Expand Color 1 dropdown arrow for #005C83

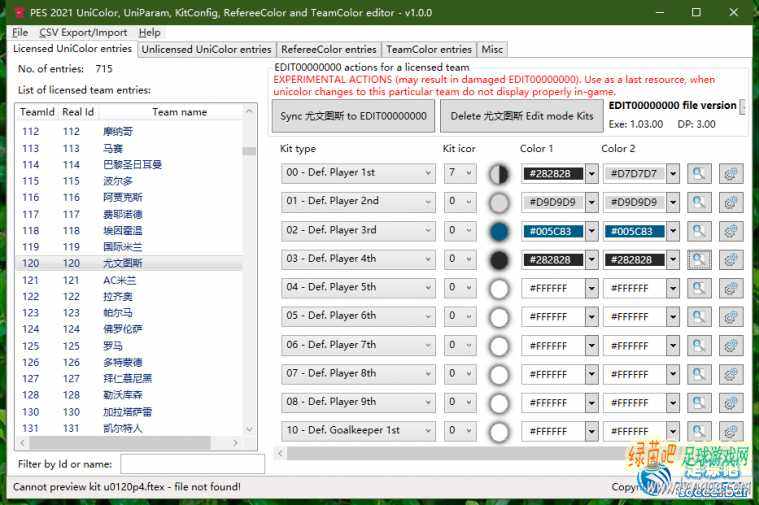[x=592, y=231]
